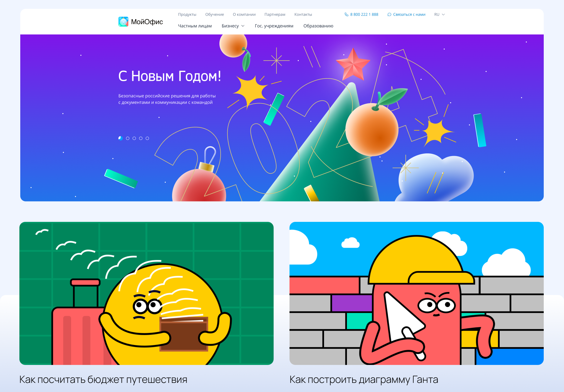Screen dimensions: 564x392
Task: Open the Контакты page
Action: 303,14
